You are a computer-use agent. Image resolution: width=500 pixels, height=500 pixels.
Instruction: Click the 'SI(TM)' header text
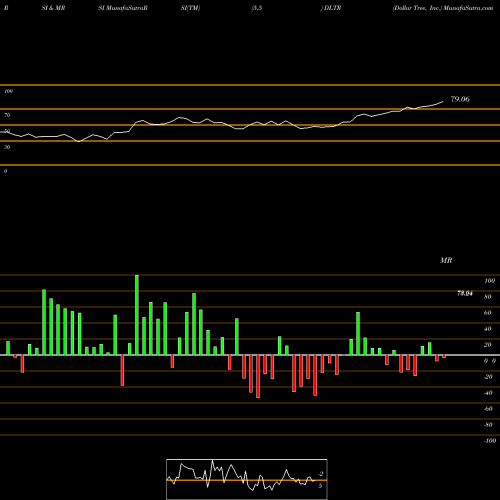click(x=190, y=8)
